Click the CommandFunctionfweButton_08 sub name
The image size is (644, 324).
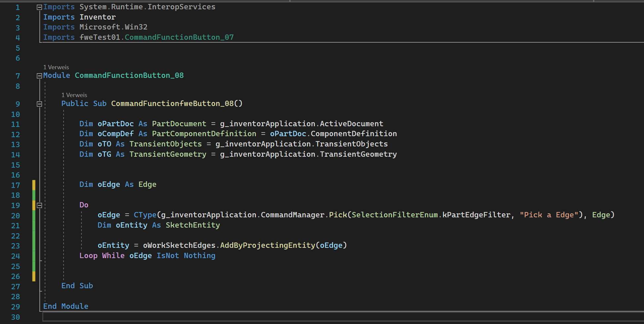[x=172, y=104]
